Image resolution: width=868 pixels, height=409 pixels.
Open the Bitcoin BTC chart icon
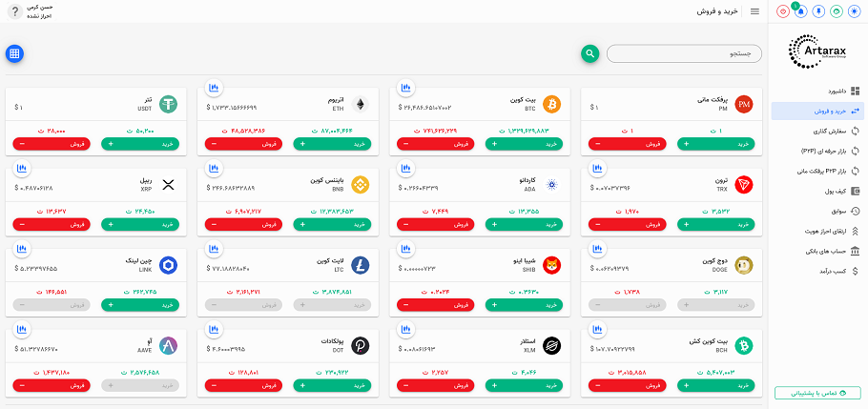(407, 88)
